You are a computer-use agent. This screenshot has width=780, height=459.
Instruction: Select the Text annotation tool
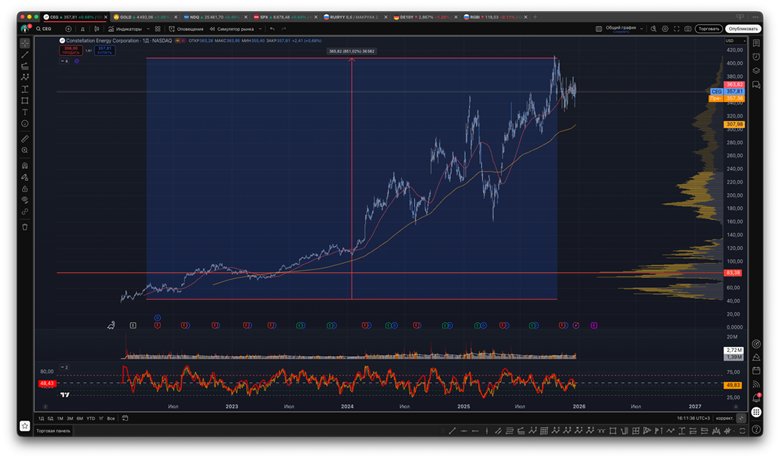click(25, 112)
